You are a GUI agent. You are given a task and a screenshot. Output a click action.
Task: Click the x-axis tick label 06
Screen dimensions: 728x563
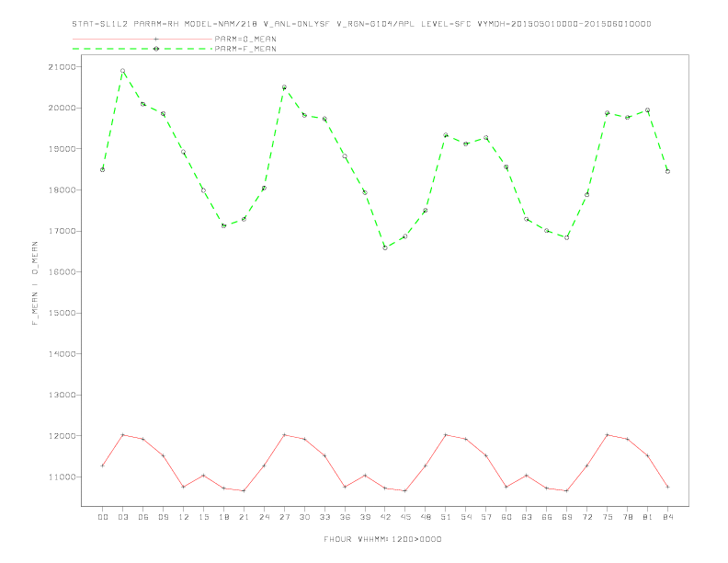(x=143, y=517)
